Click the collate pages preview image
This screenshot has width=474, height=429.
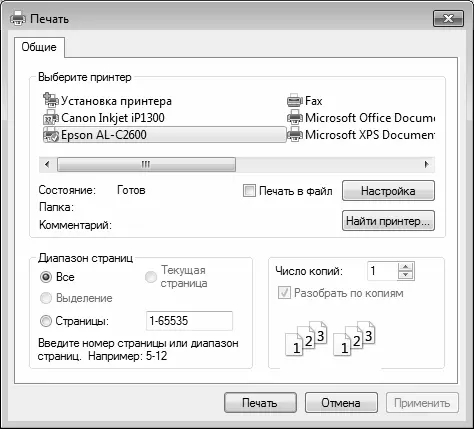(x=330, y=338)
